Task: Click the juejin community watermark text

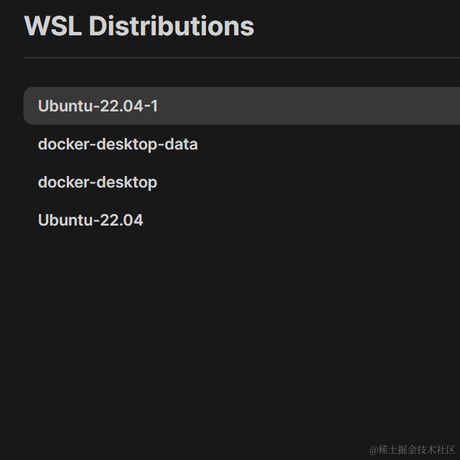Action: tap(412, 450)
